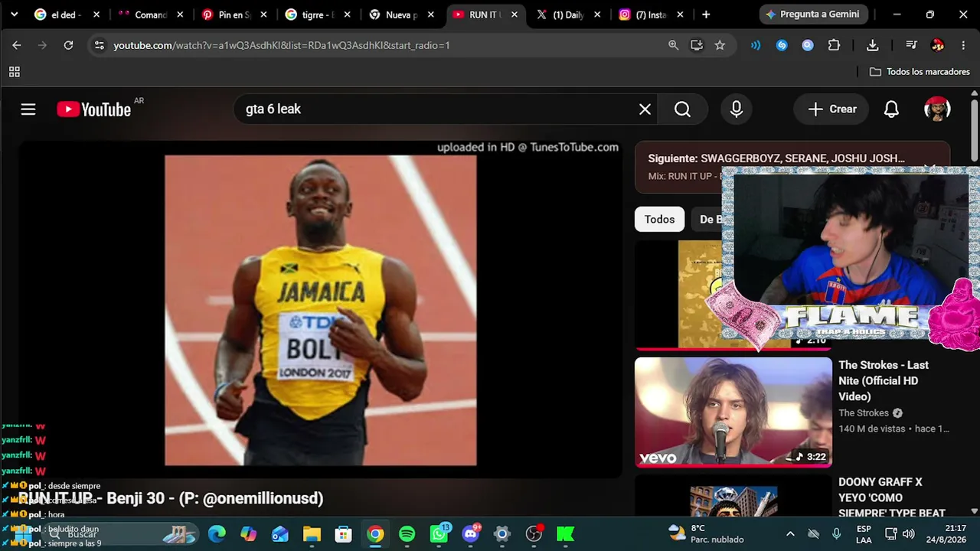Open the apps grid in bookmarks bar

click(14, 72)
